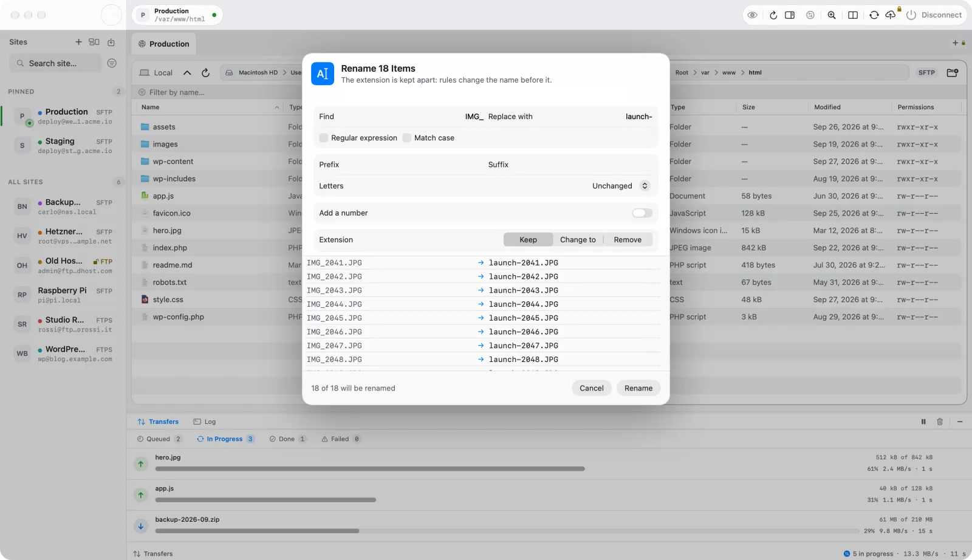Enable Regular expression checkbox
Screen dimensions: 972x560
[324, 138]
